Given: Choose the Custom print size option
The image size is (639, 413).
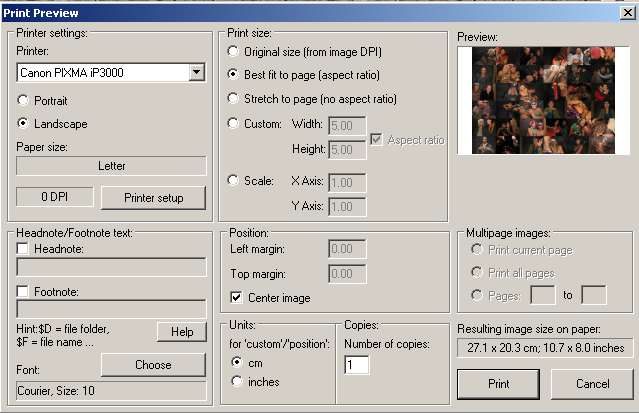Looking at the screenshot, I should coord(234,124).
